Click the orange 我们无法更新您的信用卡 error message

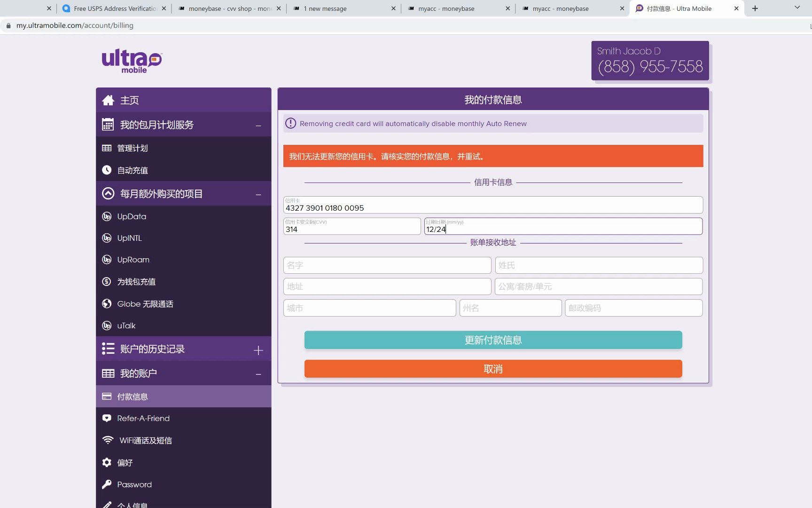493,156
